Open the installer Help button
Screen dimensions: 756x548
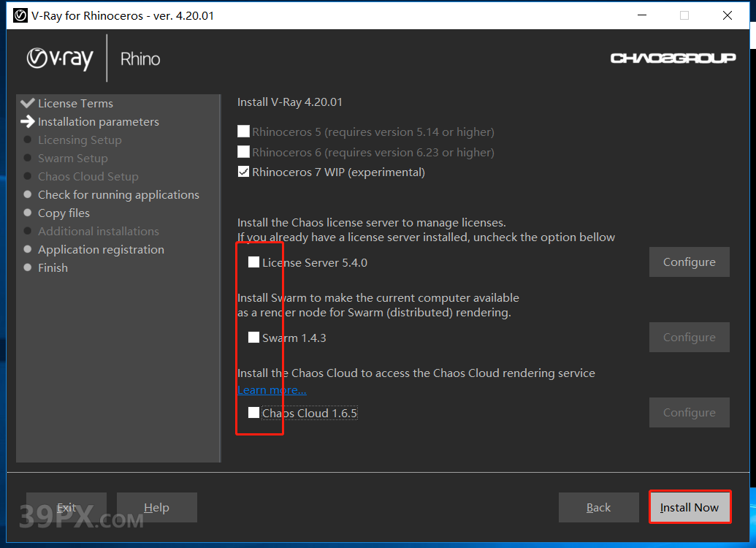pyautogui.click(x=156, y=508)
